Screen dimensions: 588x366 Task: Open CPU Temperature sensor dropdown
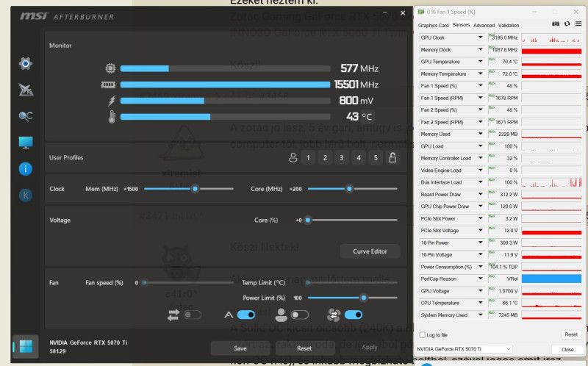pos(481,303)
